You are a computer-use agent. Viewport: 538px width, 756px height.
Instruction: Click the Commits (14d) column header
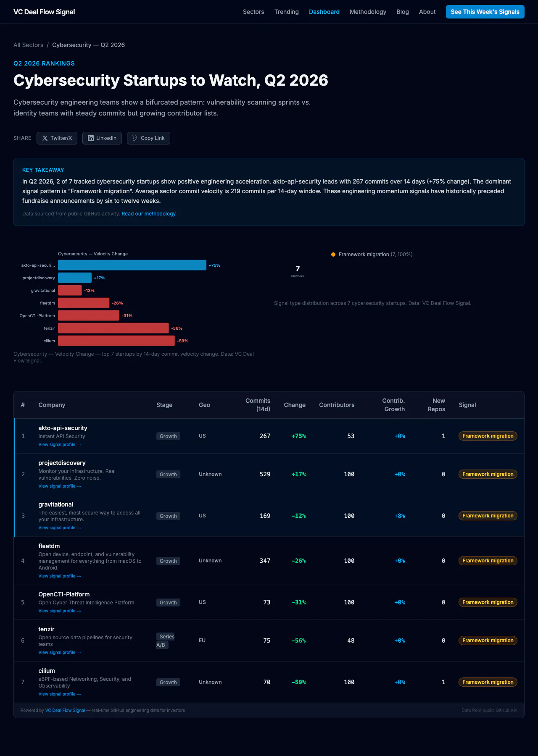pos(258,405)
